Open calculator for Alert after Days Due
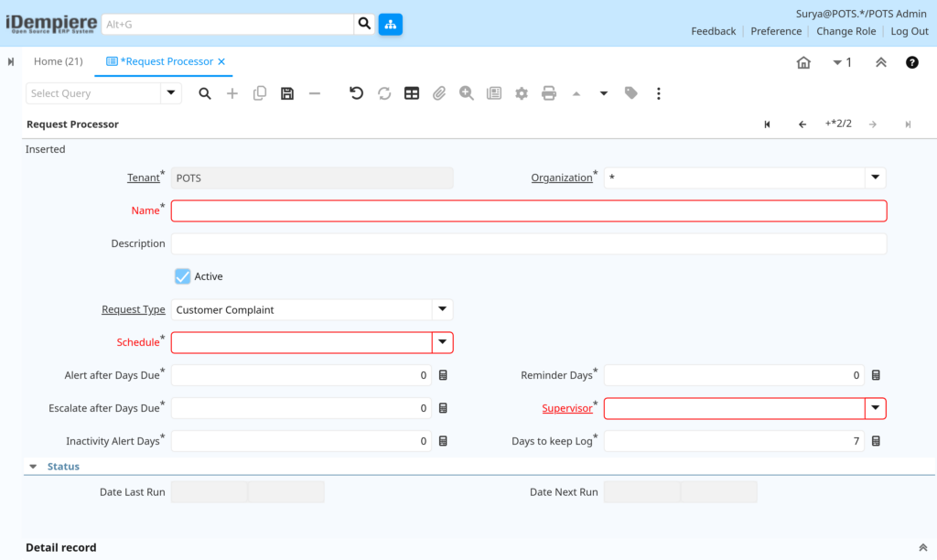The image size is (937, 560). pyautogui.click(x=443, y=375)
